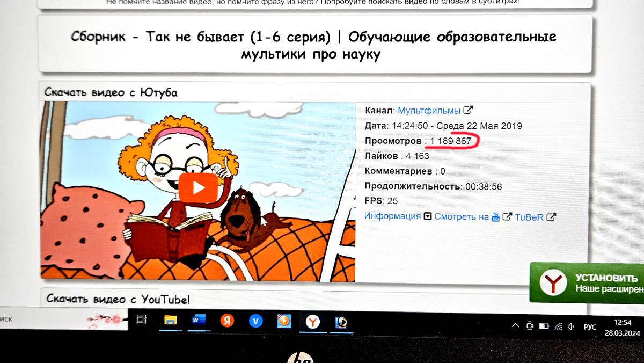Click the video title heading
The width and height of the screenshot is (644, 363).
pyautogui.click(x=313, y=45)
